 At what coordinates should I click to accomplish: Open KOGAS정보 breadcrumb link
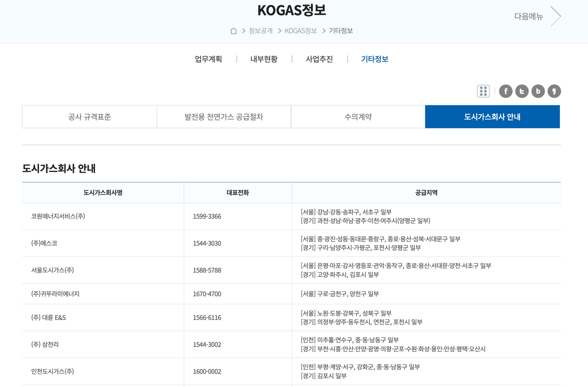point(301,31)
